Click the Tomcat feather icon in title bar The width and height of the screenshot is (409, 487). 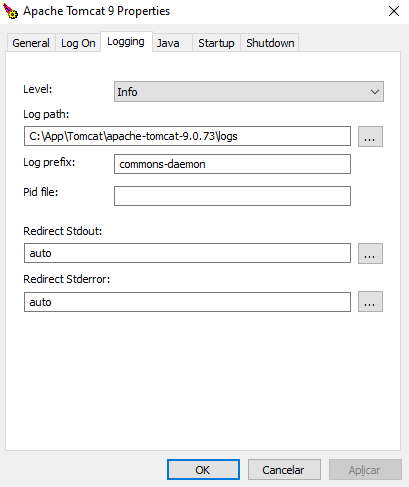[10, 11]
